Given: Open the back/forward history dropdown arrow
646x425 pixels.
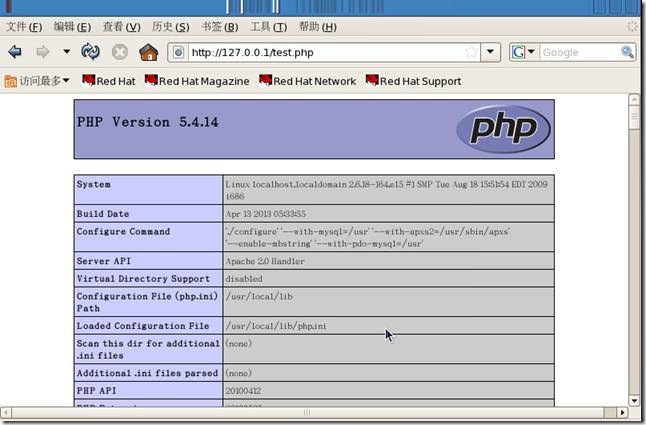Looking at the screenshot, I should click(x=66, y=52).
